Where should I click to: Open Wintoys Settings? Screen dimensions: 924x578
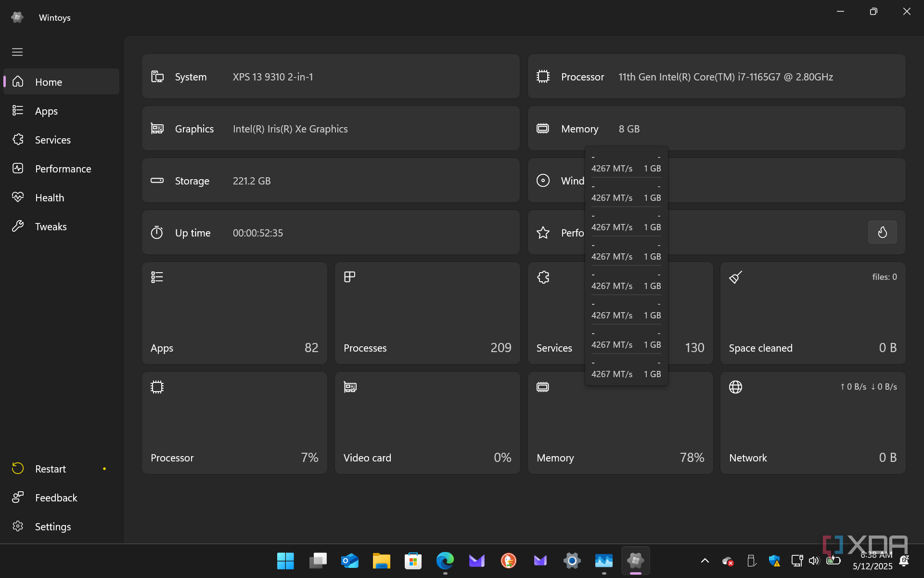click(x=62, y=526)
